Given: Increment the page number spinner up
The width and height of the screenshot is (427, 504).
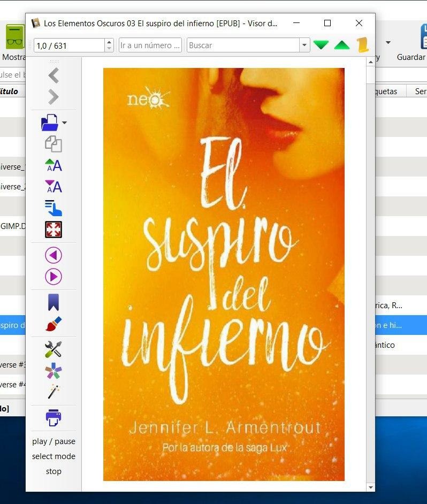Looking at the screenshot, I should 109,42.
